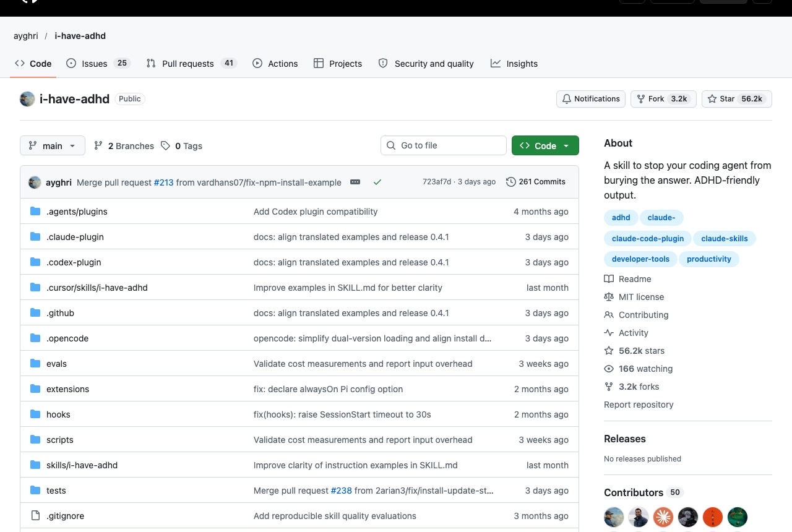Star the repository with Star button
Image resolution: width=792 pixels, height=532 pixels.
click(x=737, y=99)
